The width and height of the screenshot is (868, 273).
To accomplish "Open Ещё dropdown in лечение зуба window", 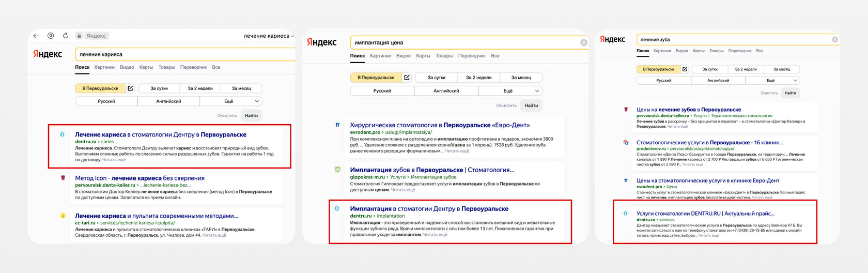I will 773,80.
